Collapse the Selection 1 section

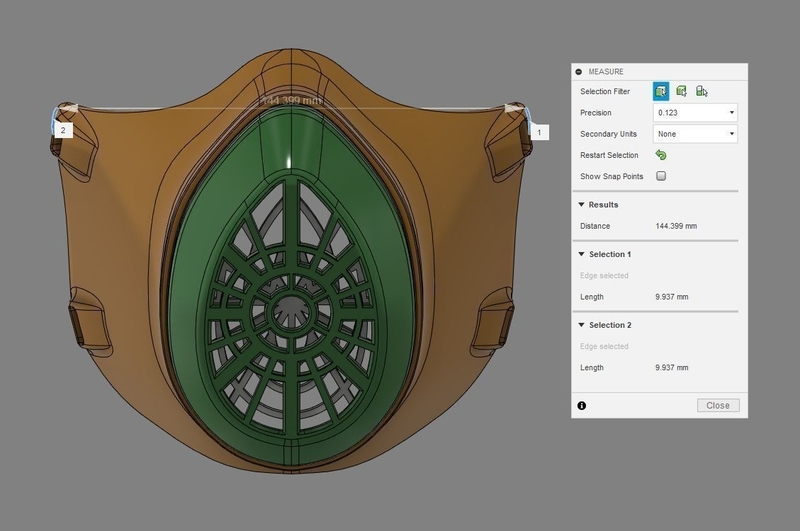click(x=582, y=255)
